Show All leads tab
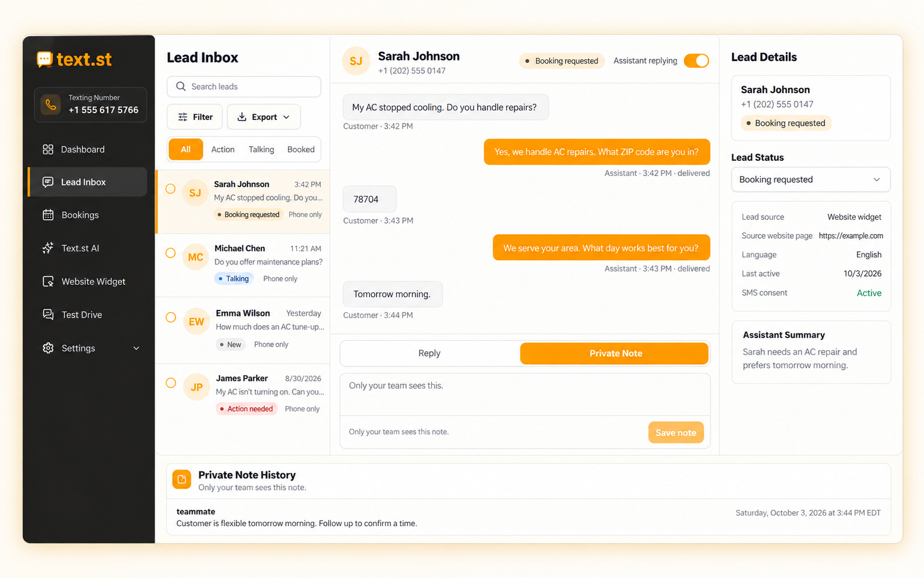Image resolution: width=924 pixels, height=578 pixels. click(x=186, y=150)
